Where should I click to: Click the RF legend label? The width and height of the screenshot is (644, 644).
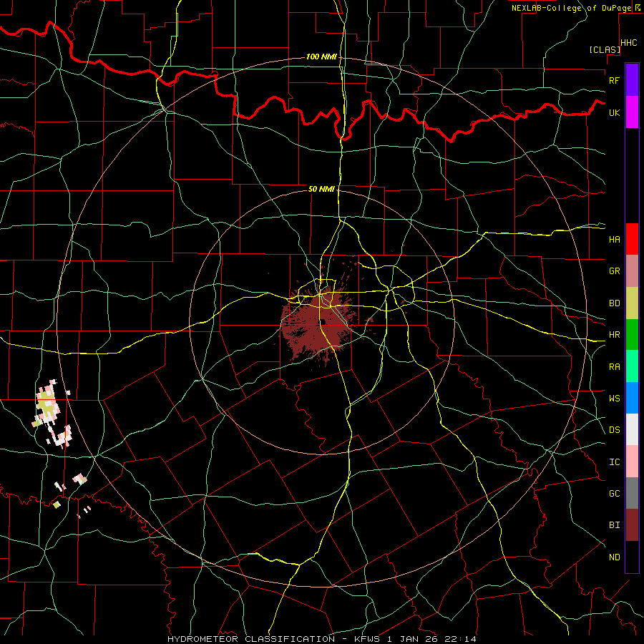pyautogui.click(x=614, y=80)
